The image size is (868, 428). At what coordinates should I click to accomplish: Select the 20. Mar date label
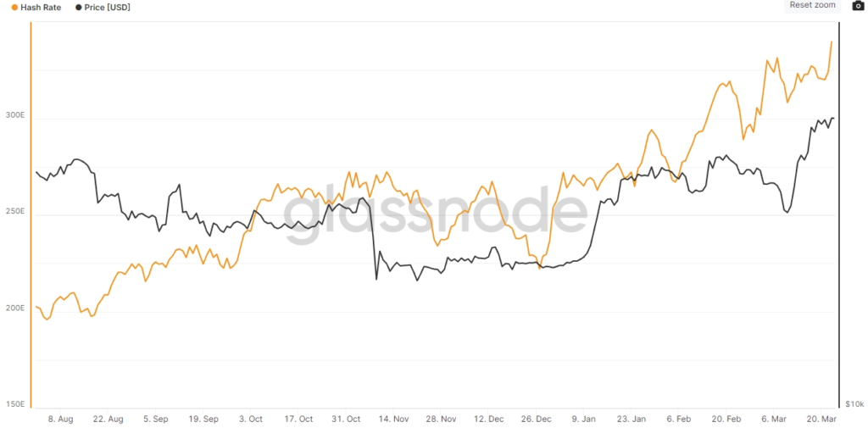(x=821, y=419)
